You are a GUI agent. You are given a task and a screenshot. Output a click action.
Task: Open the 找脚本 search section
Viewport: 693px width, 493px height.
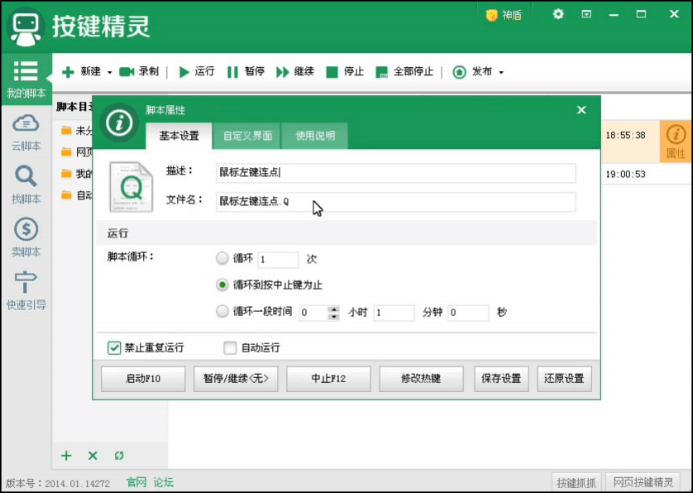[26, 185]
